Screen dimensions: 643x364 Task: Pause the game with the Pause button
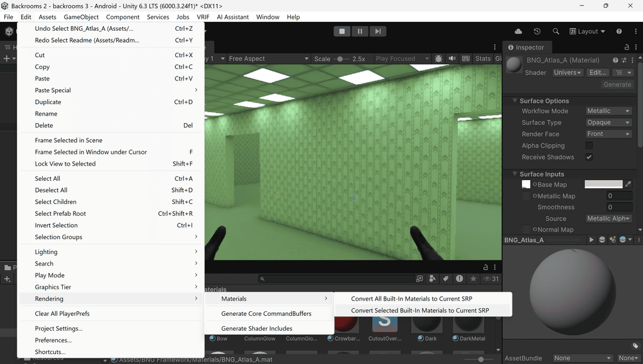point(360,31)
